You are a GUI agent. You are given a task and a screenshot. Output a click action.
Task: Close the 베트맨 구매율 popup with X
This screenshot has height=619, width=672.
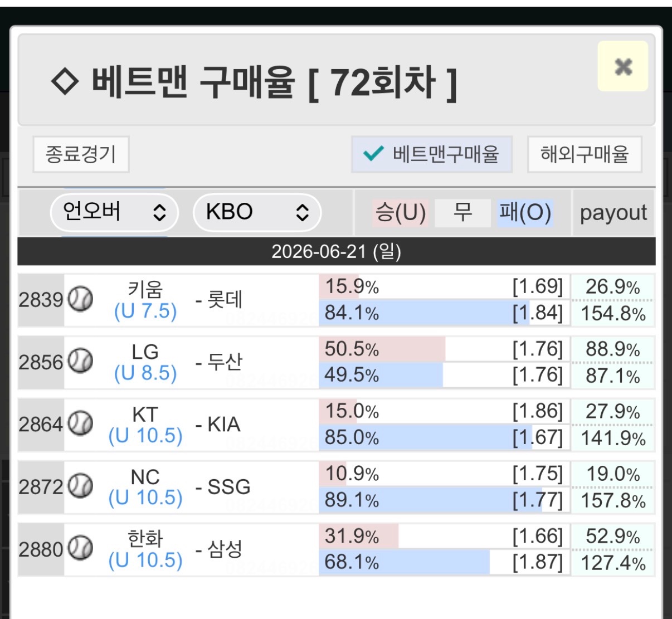[x=622, y=66]
